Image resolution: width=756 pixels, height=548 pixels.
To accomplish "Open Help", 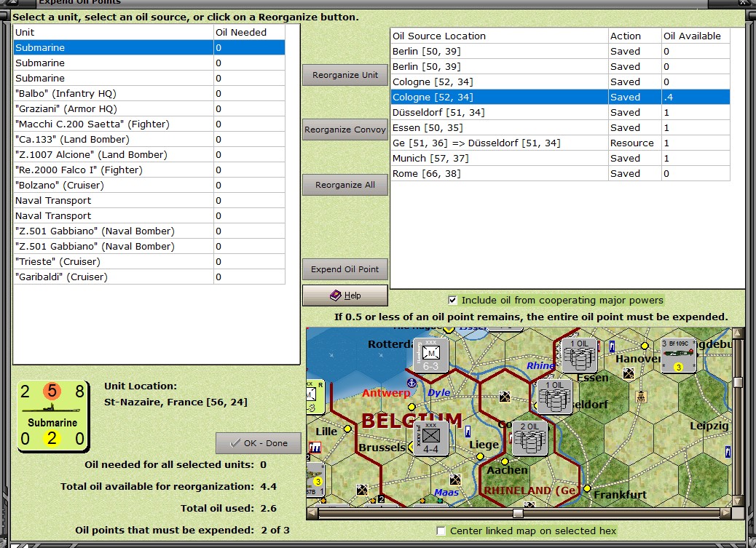I will [x=344, y=295].
